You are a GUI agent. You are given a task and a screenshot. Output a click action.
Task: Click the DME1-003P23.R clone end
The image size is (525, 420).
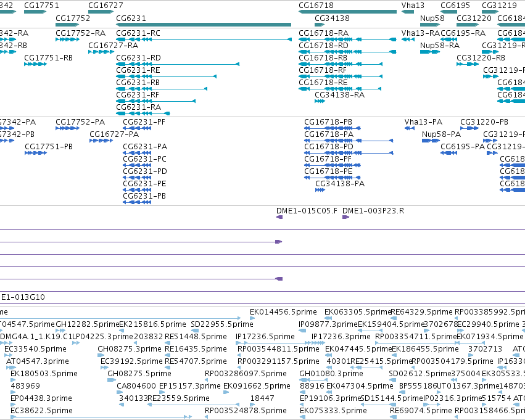click(346, 217)
